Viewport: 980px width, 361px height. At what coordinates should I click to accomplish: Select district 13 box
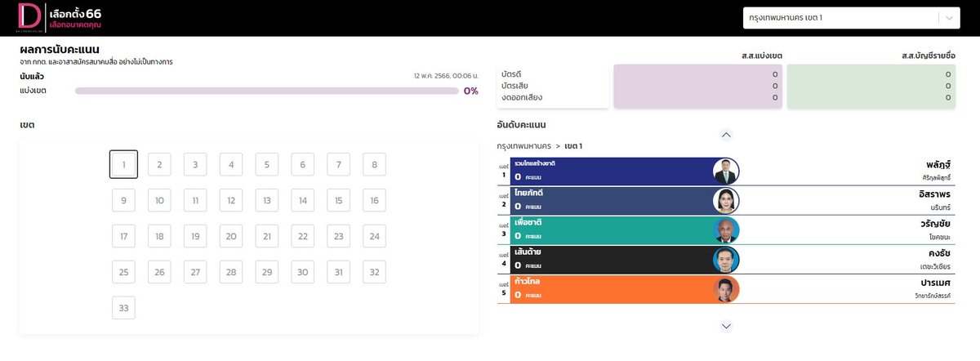point(267,200)
